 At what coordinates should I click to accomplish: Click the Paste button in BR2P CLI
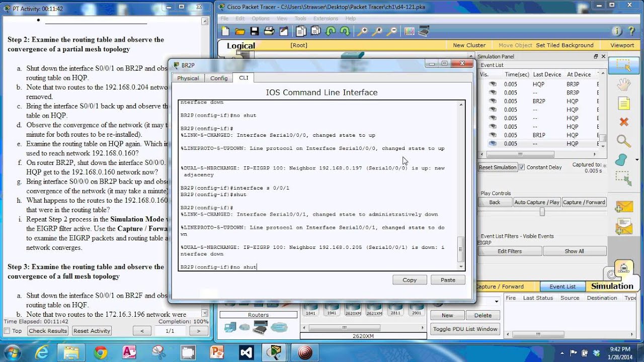click(448, 280)
